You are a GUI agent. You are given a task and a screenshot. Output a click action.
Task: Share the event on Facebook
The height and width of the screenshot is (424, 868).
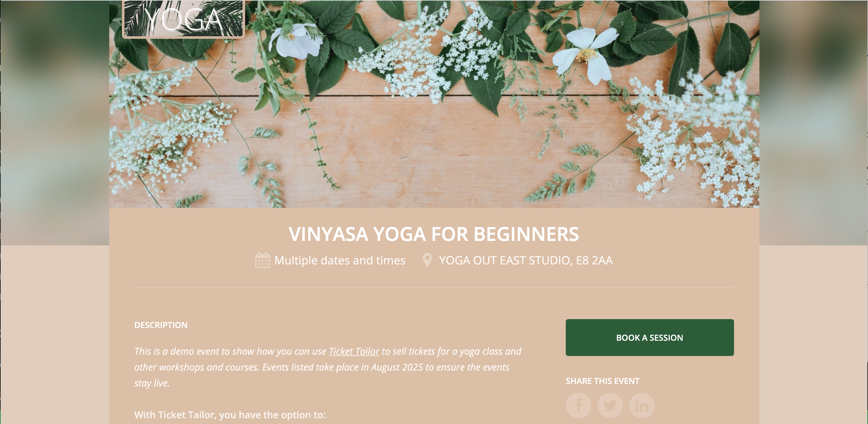[x=578, y=406]
